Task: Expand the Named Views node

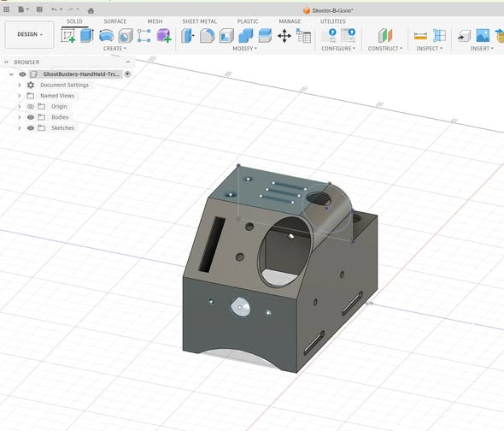Action: click(x=20, y=96)
